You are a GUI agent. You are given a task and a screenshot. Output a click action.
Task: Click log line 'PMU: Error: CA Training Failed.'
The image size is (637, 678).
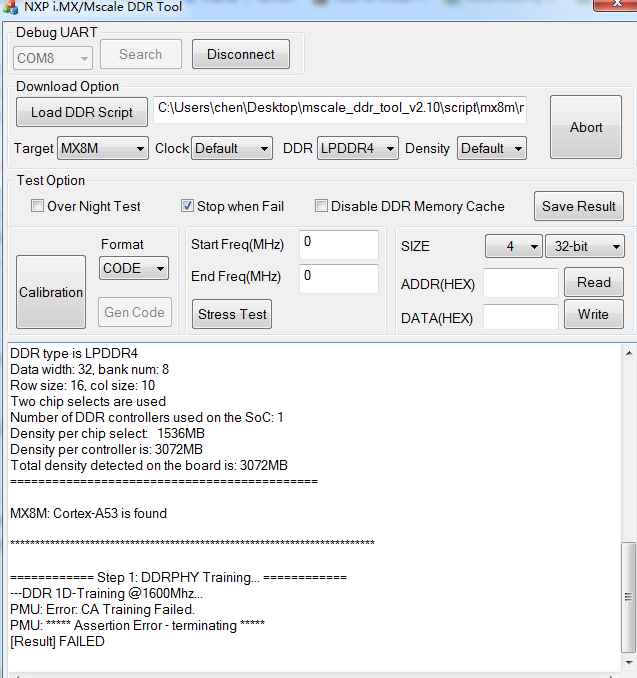pyautogui.click(x=102, y=609)
